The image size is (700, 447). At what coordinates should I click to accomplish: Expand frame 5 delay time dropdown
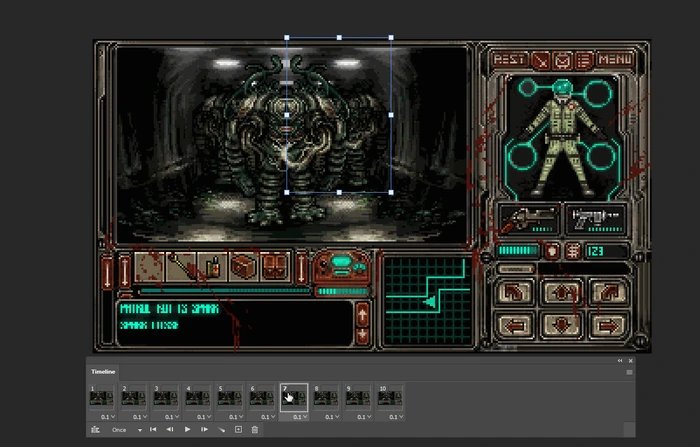233,416
